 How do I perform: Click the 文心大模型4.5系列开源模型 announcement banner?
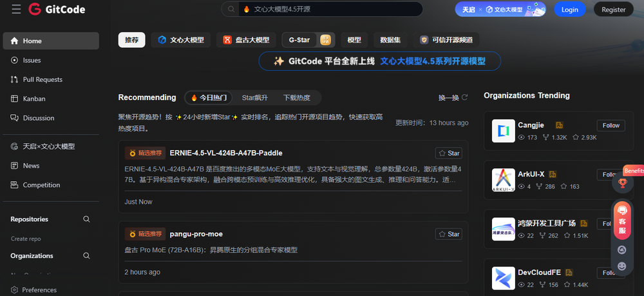pyautogui.click(x=379, y=61)
